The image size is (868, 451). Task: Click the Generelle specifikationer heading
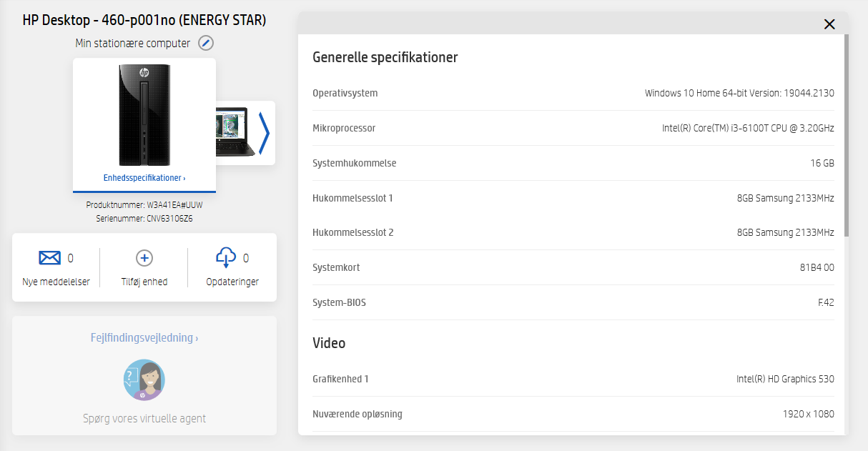(385, 57)
